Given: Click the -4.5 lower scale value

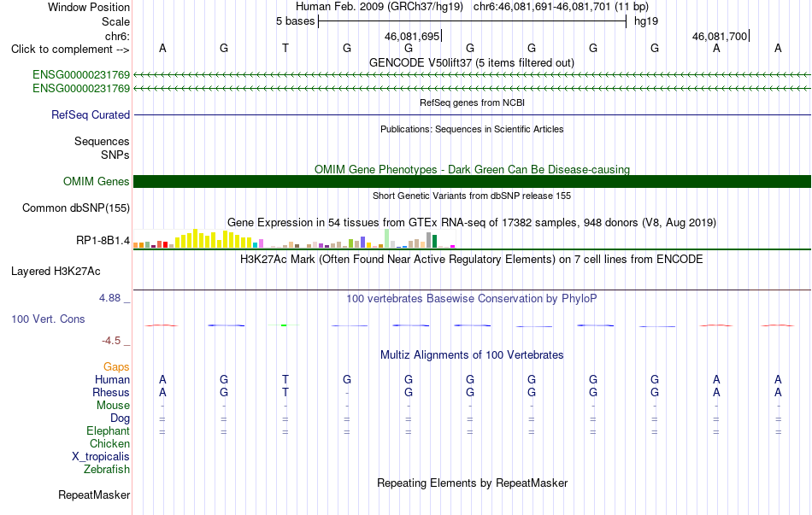Looking at the screenshot, I should click(x=111, y=341).
